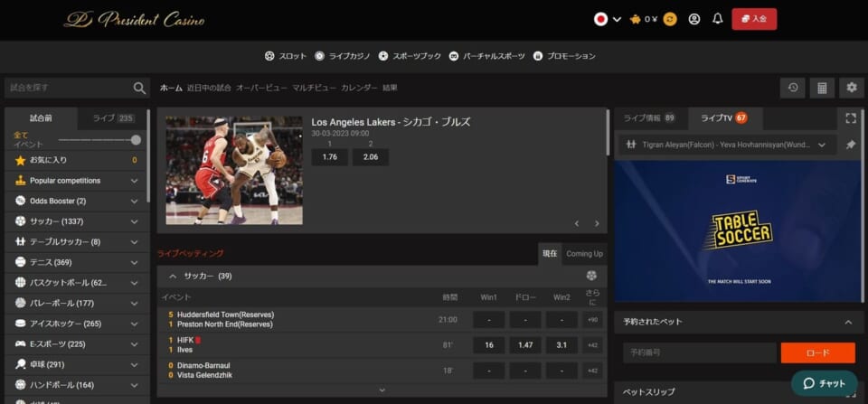This screenshot has height=404, width=868.
Task: Click the 試合を探す search field
Action: 70,88
